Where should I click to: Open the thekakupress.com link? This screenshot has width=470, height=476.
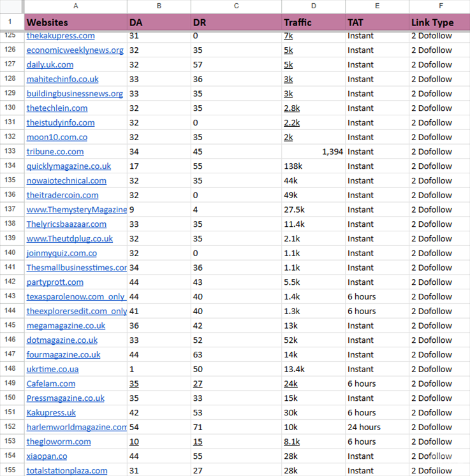coord(61,36)
